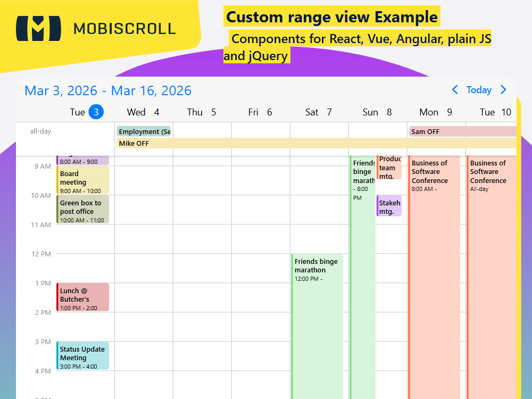Image resolution: width=532 pixels, height=399 pixels.
Task: Select the circled date badge on Tue 3
Action: (97, 112)
